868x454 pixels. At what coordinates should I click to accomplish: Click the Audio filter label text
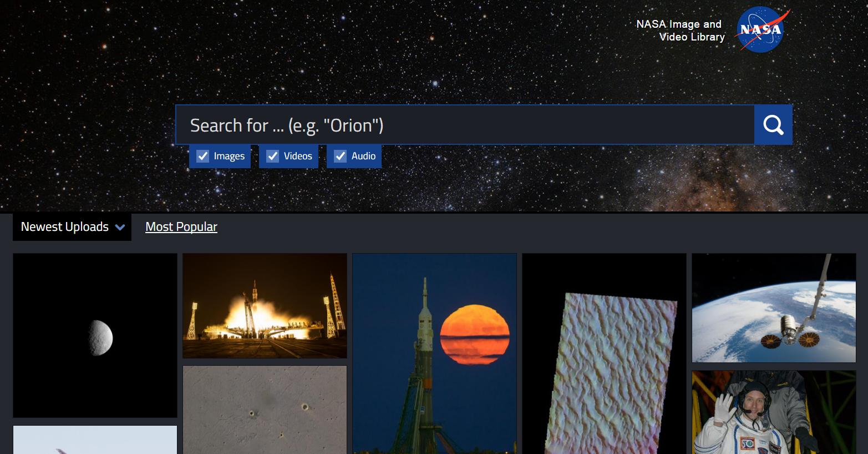click(363, 157)
